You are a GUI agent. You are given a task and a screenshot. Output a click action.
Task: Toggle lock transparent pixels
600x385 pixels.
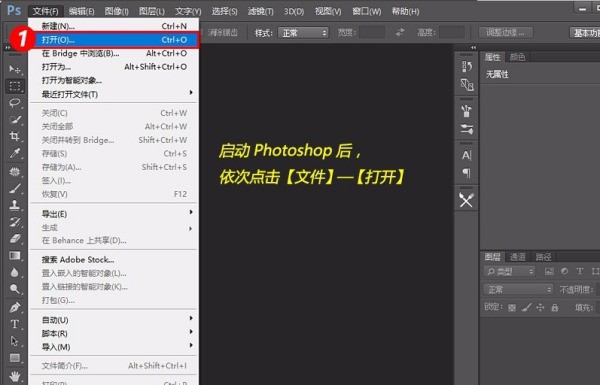pos(512,308)
